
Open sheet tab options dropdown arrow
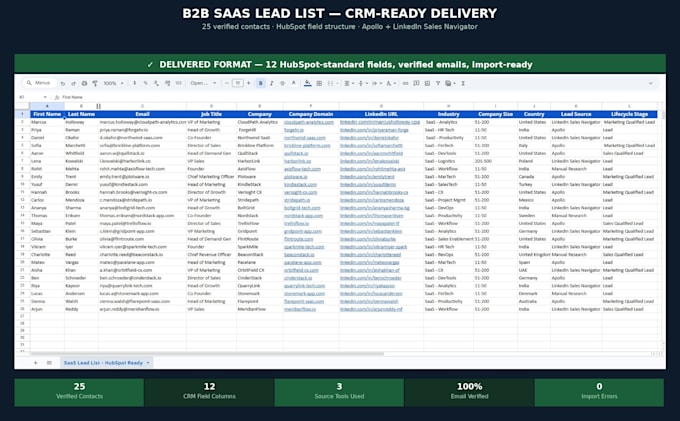(148, 362)
